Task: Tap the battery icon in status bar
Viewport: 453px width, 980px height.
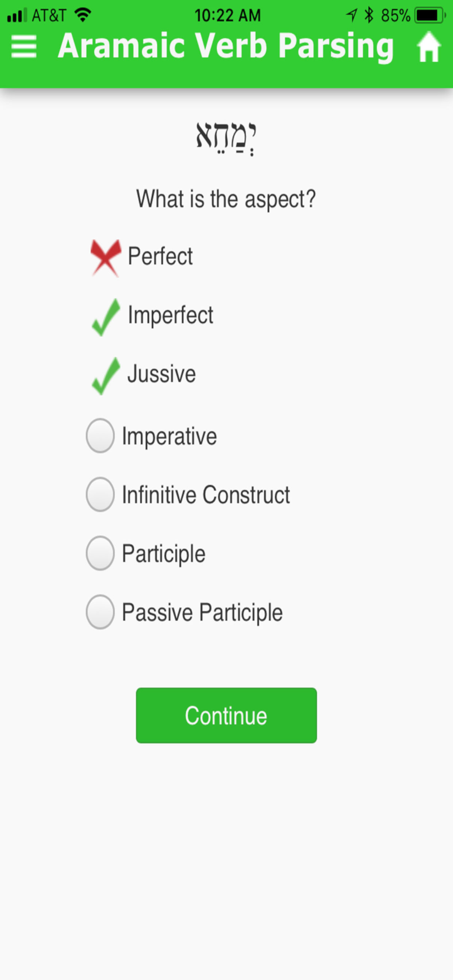Action: [429, 16]
